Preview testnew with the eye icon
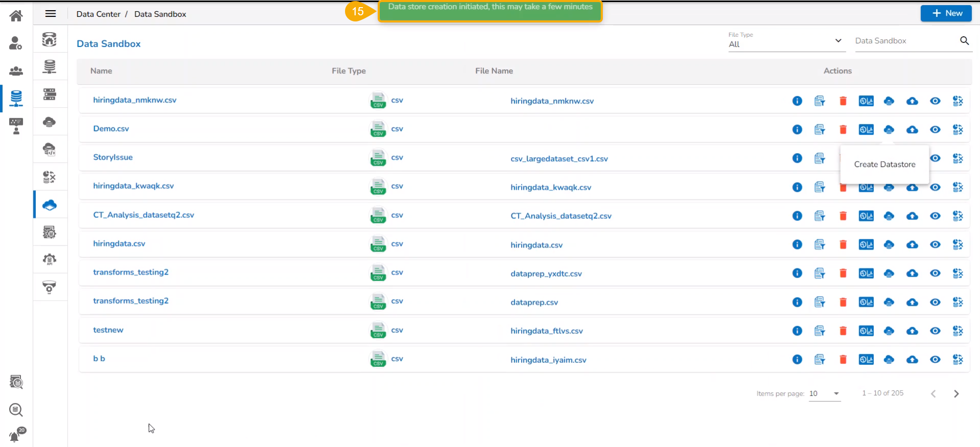 pos(935,331)
